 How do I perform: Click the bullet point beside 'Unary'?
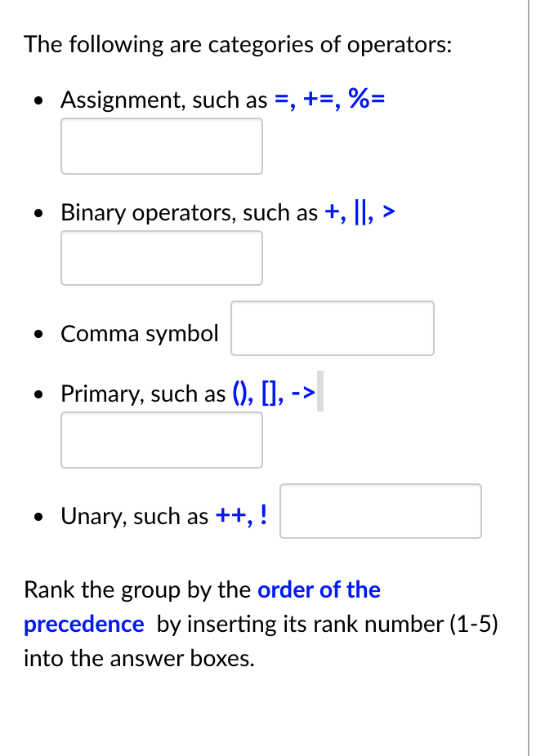(x=38, y=515)
